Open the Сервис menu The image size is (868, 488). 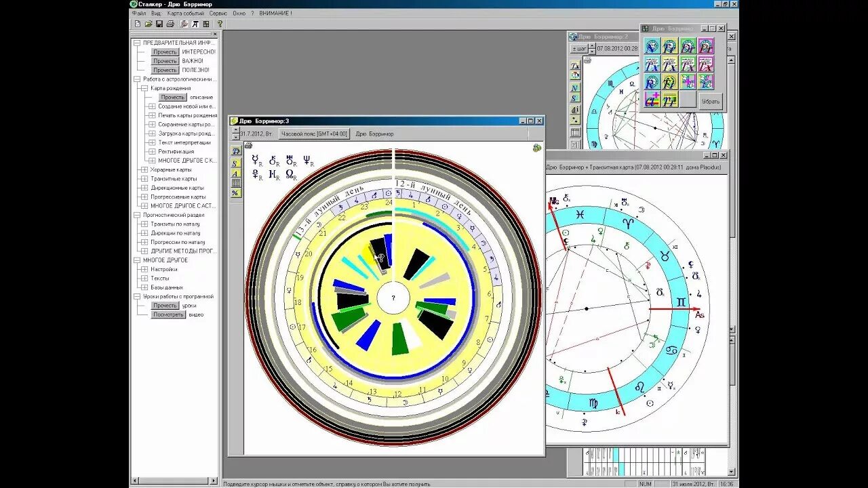point(218,13)
